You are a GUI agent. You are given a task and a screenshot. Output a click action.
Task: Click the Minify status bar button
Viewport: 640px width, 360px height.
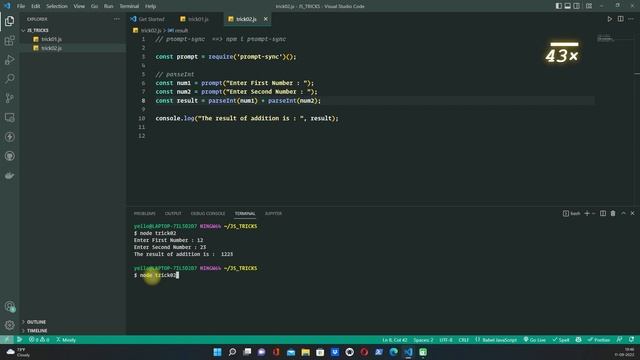click(66, 340)
